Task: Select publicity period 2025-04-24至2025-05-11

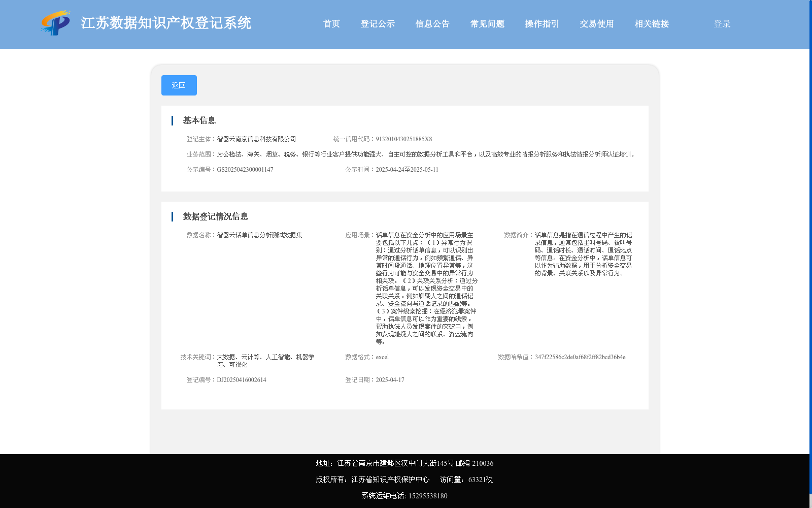Action: point(407,170)
